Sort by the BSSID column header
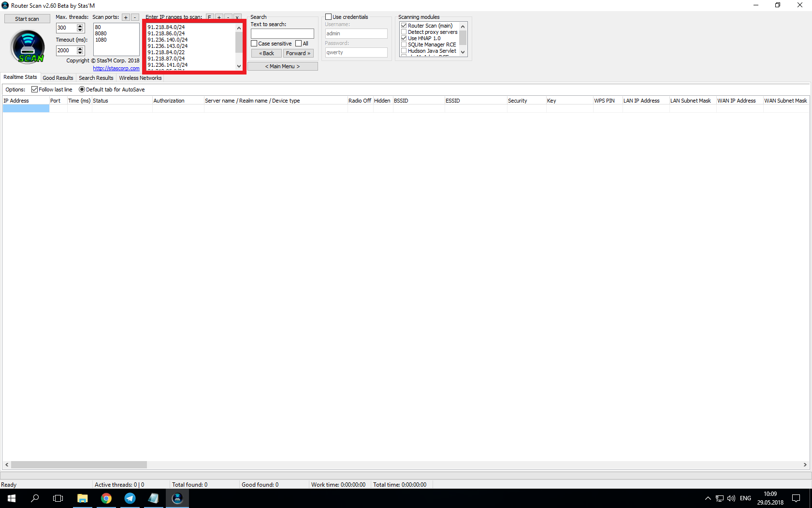The height and width of the screenshot is (508, 812). [x=419, y=101]
